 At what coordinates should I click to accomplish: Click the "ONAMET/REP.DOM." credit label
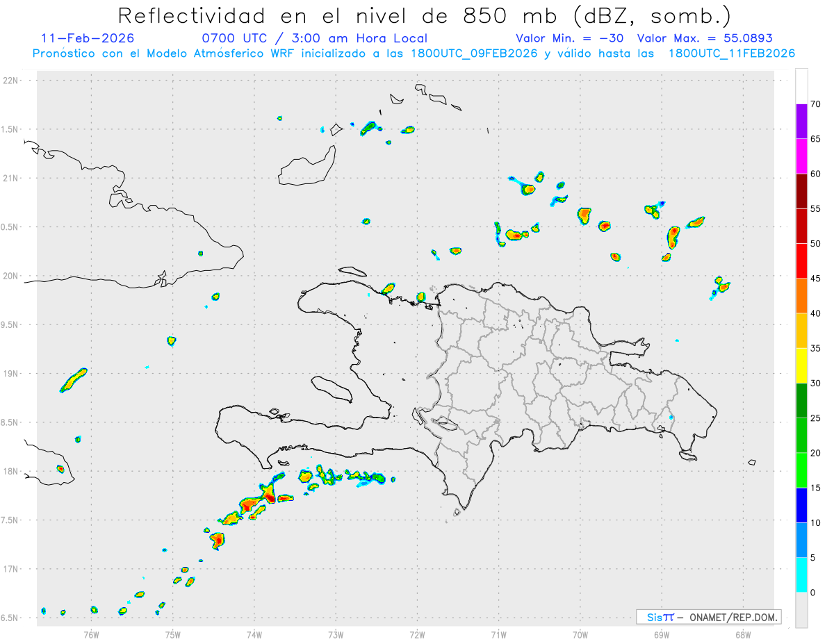[x=734, y=617]
